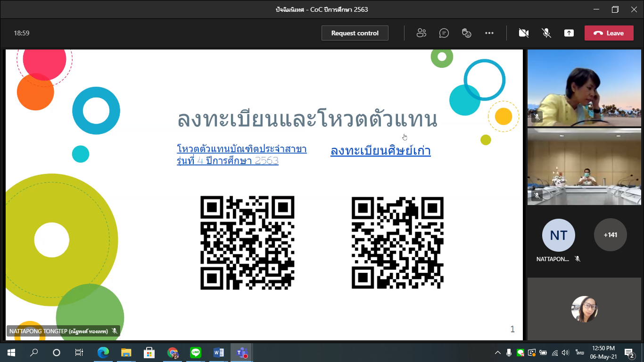Open Cortana from the taskbar
Viewport: 644px width, 362px height.
(x=57, y=352)
